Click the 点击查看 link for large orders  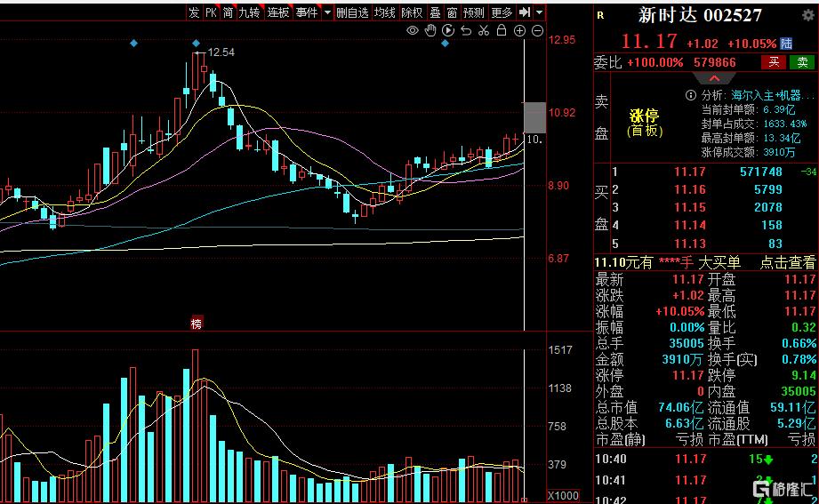point(787,262)
